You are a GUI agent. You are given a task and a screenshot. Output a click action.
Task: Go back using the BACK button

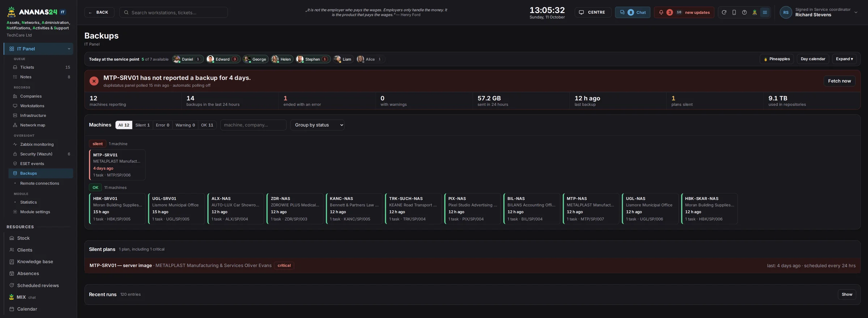(x=99, y=12)
